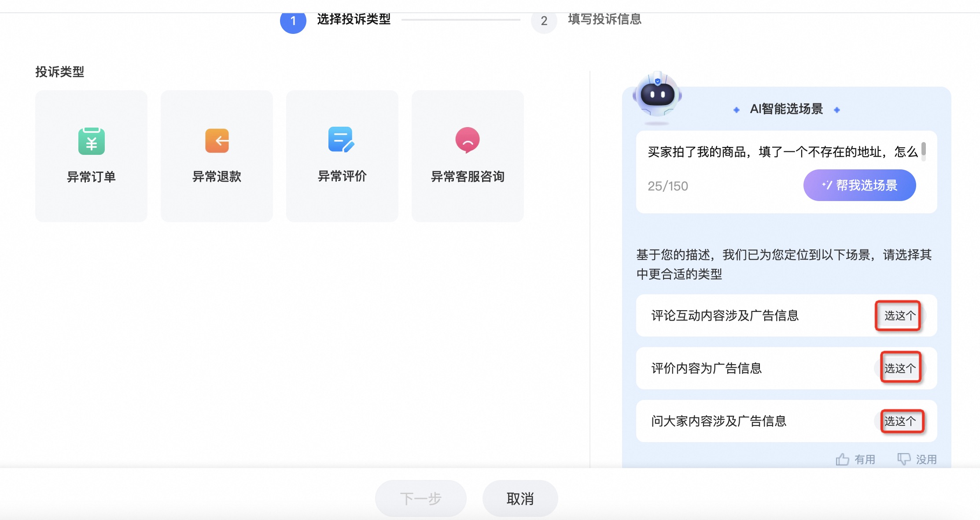Select the 异常订单 complaint type card label
The image size is (980, 520).
coord(91,177)
